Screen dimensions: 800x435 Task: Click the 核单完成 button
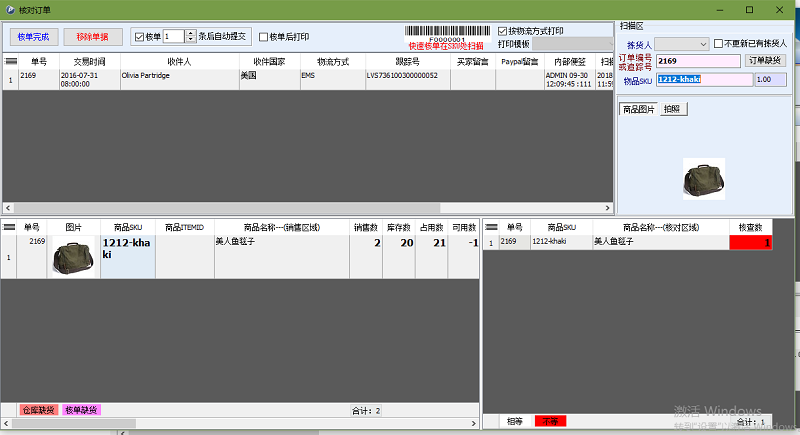(x=33, y=37)
